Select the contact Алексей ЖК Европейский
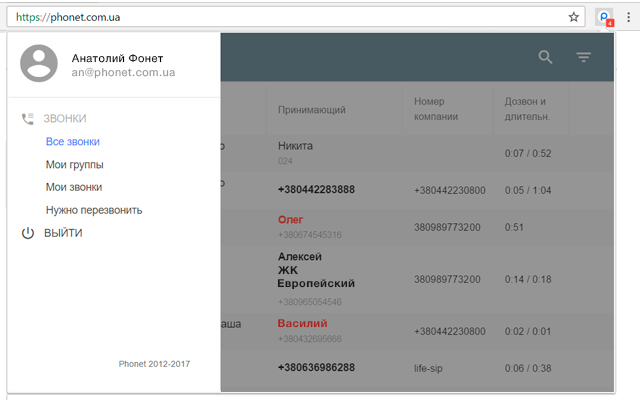Screen dimensions: 640x400 click(316, 270)
